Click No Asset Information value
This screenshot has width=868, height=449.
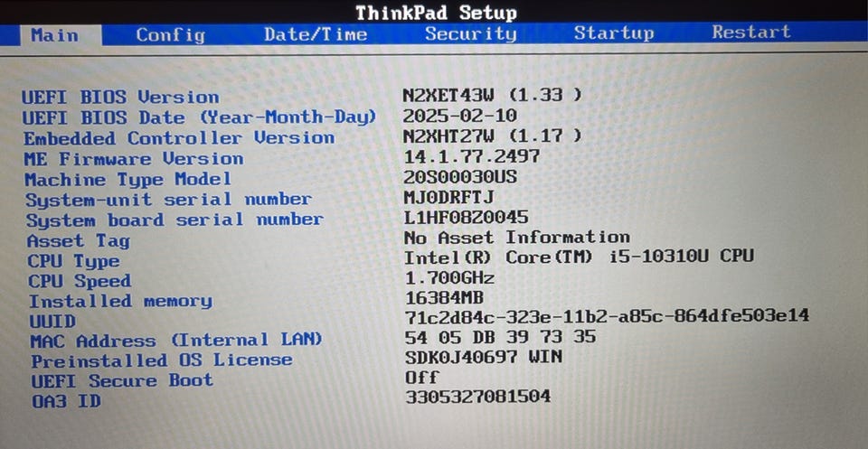(516, 238)
